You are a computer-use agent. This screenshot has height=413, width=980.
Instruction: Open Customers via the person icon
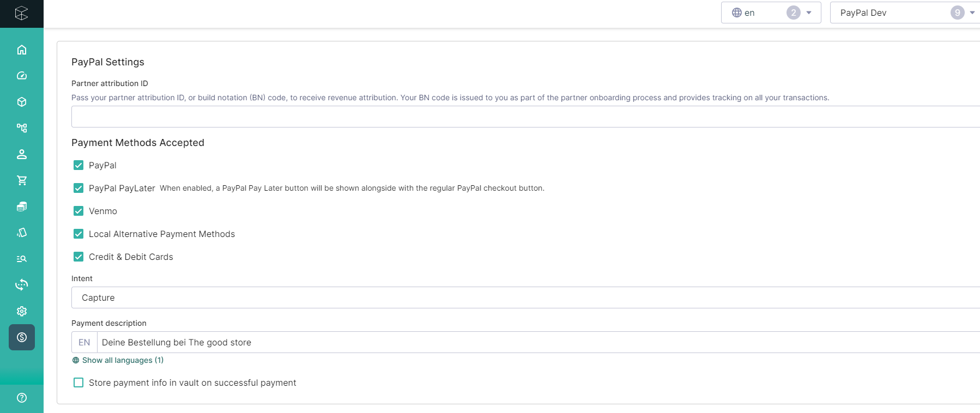22,154
